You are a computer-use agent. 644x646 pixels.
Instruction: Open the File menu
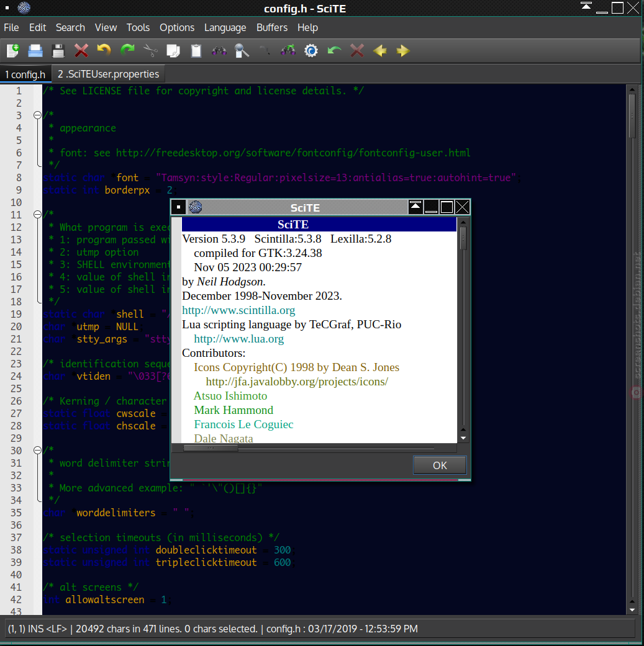pos(12,27)
